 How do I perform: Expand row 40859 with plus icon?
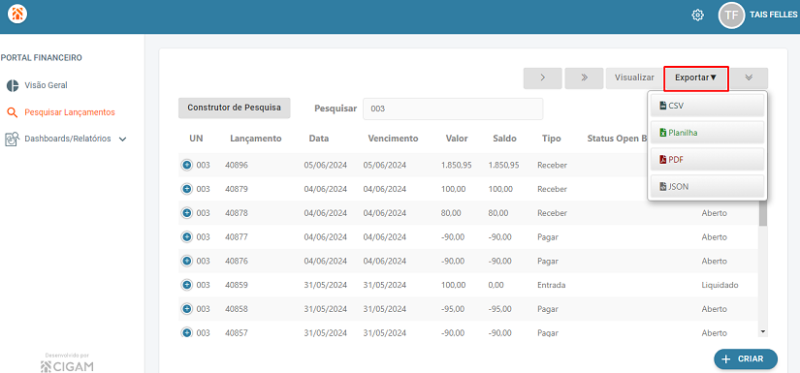point(187,285)
